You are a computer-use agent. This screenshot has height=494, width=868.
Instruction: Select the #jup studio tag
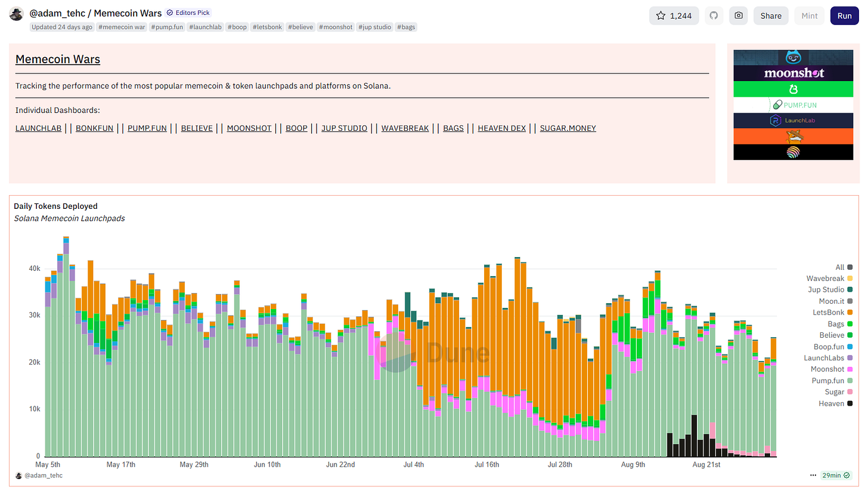coord(375,27)
